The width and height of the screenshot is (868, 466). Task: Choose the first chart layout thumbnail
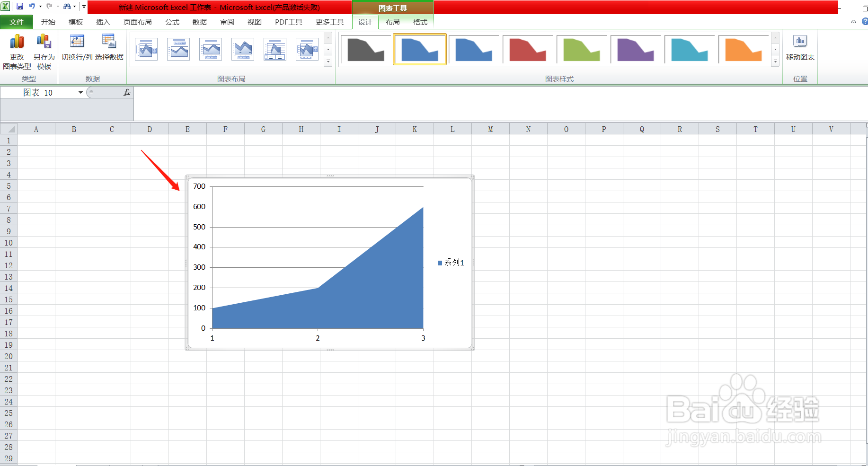click(x=146, y=49)
